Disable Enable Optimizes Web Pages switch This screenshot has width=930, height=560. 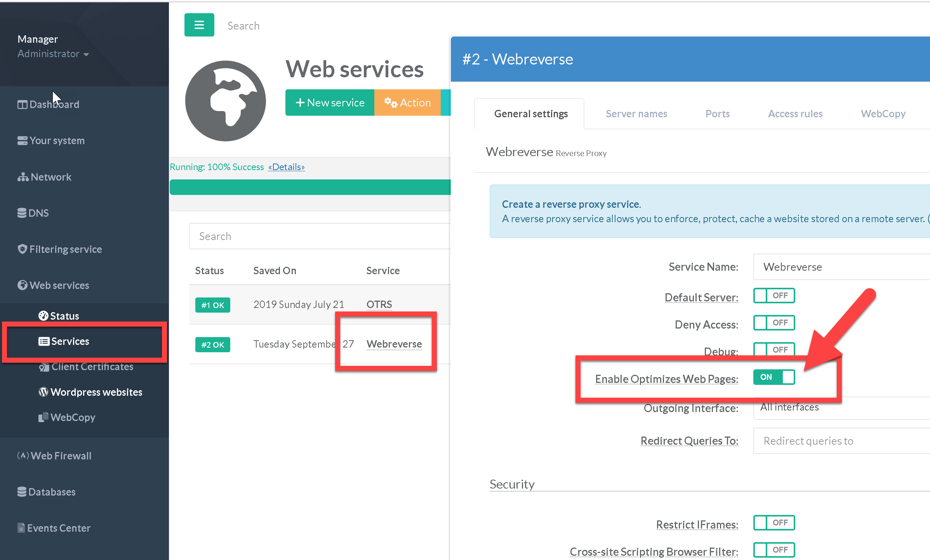[x=774, y=377]
